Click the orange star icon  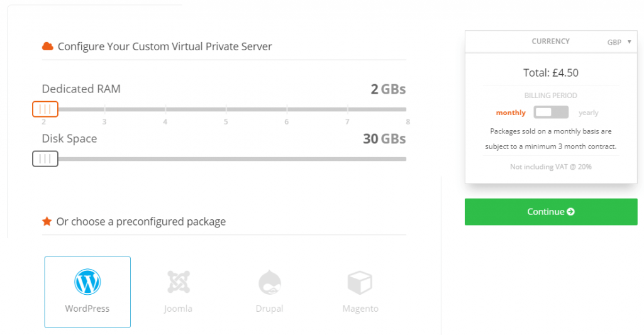[x=47, y=221]
